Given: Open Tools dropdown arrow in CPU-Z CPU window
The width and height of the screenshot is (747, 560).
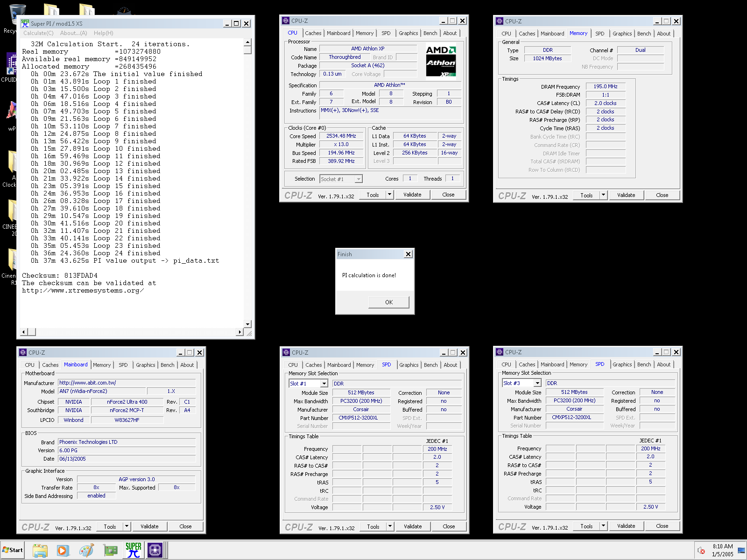Looking at the screenshot, I should [x=390, y=195].
